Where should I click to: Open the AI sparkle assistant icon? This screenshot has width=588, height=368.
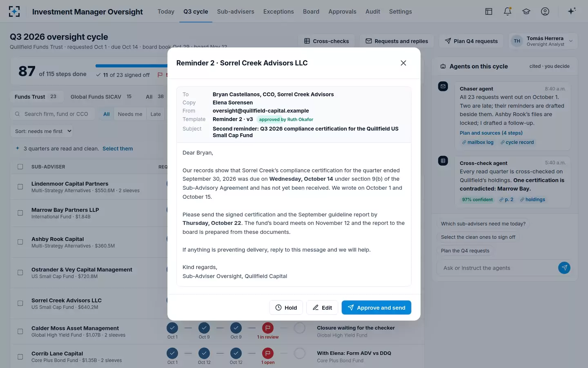pos(572,11)
